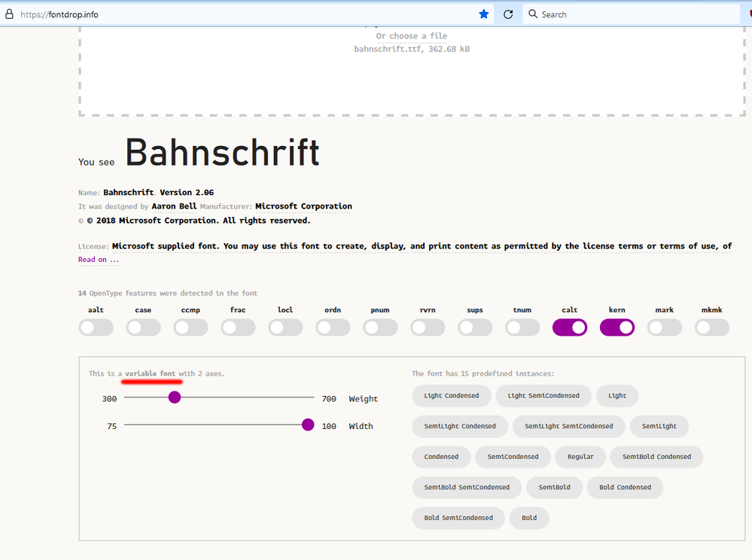752x560 pixels.
Task: Disable the calt feature switch
Action: click(x=570, y=327)
